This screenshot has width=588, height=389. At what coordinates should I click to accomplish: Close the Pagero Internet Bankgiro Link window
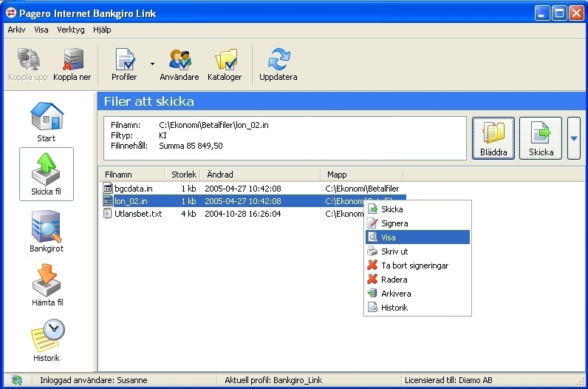point(576,14)
